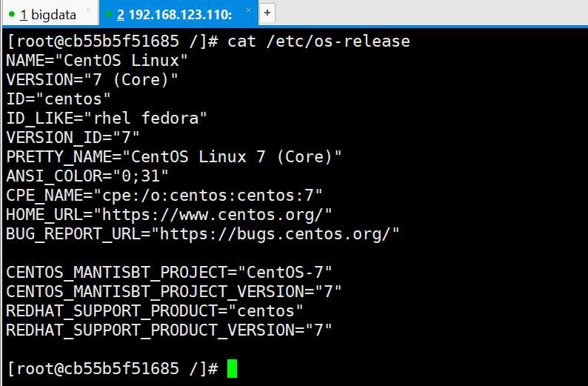Click the REDHAT_SUPPORT_PRODUCT="centos" line
The width and height of the screenshot is (588, 386).
[155, 311]
